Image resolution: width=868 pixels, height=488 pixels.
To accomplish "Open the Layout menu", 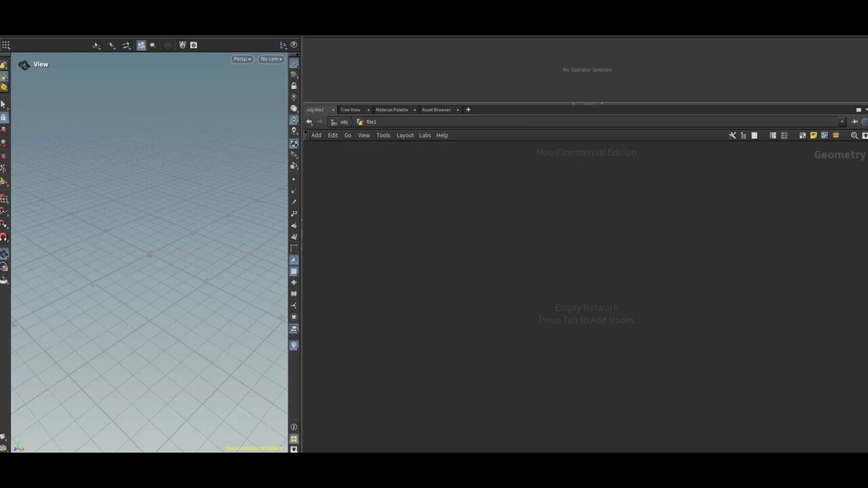I will 405,136.
